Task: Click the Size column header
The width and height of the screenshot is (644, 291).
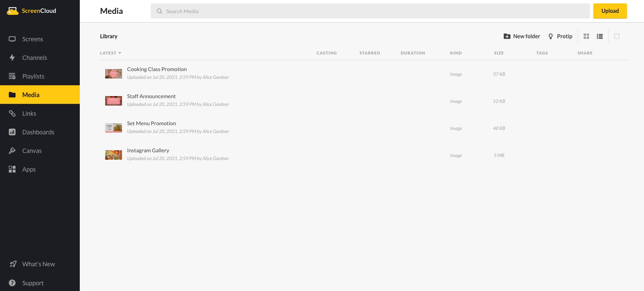Action: [x=499, y=53]
